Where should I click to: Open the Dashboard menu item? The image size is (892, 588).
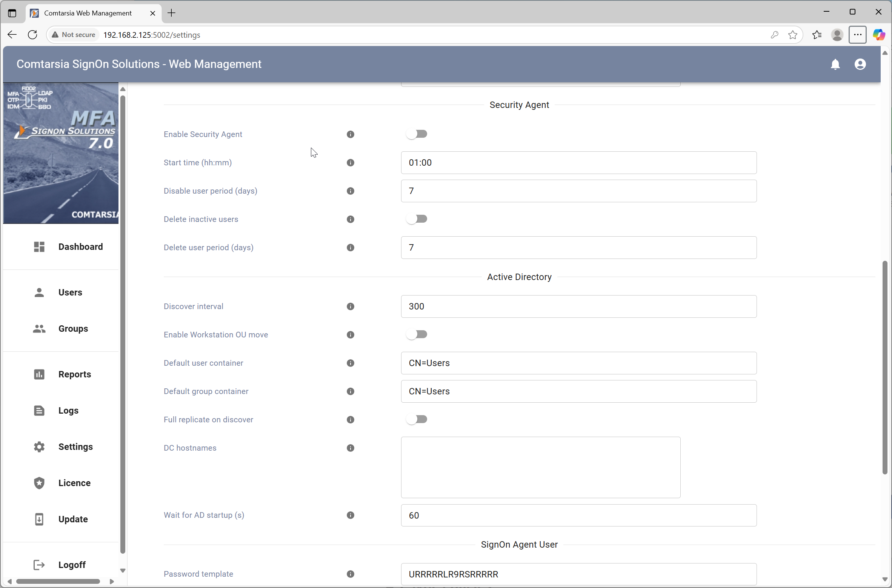pyautogui.click(x=80, y=247)
